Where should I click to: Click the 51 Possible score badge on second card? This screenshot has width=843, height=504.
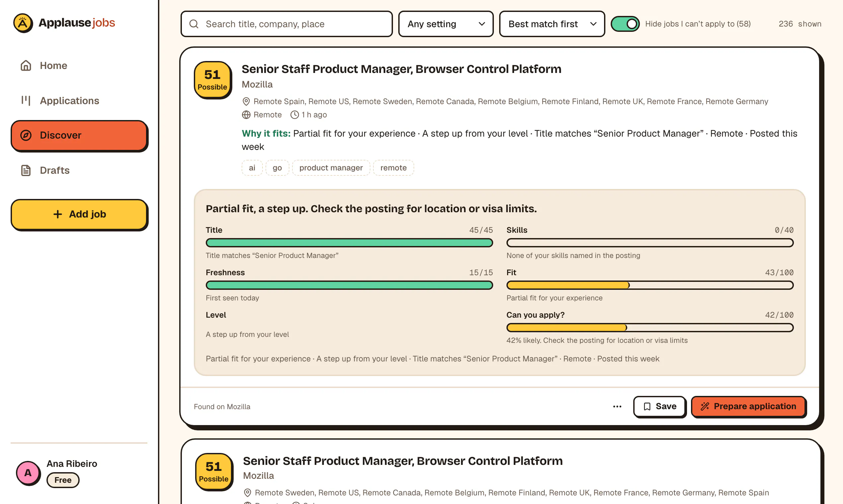(214, 472)
